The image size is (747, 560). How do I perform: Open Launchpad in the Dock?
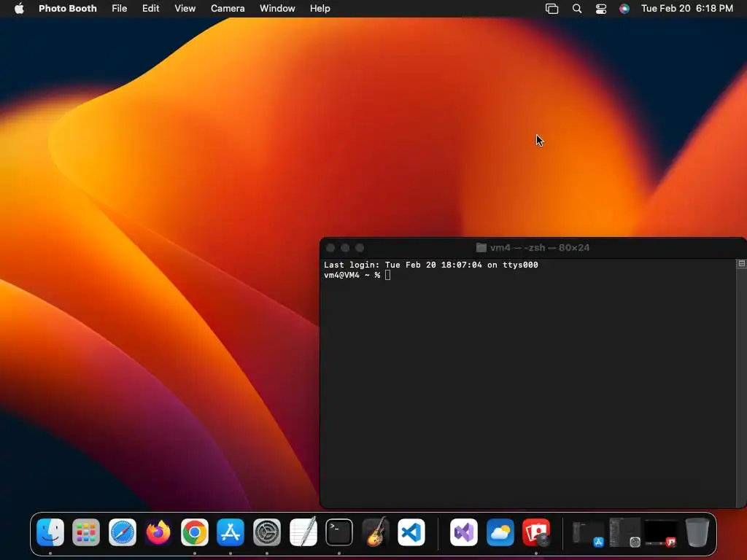tap(86, 532)
